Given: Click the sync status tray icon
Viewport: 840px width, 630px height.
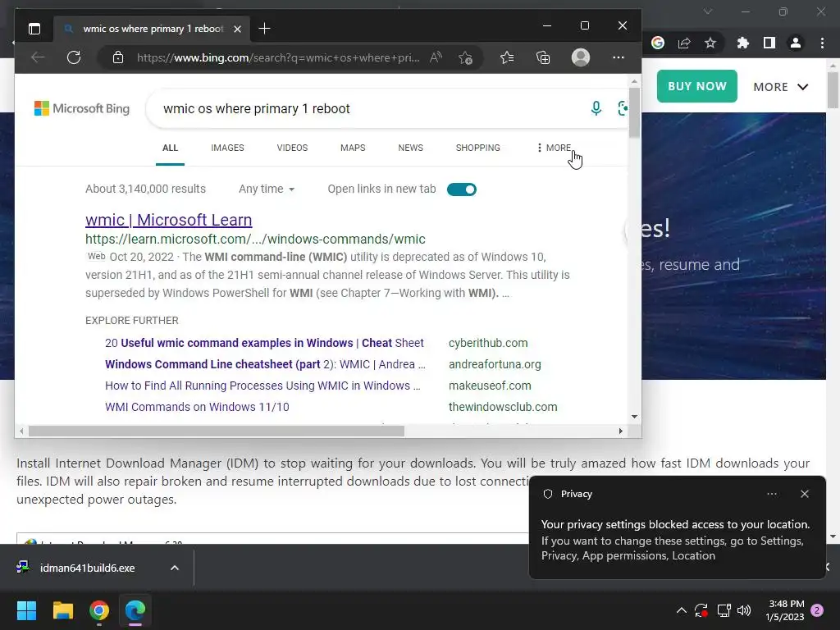Looking at the screenshot, I should pyautogui.click(x=701, y=610).
